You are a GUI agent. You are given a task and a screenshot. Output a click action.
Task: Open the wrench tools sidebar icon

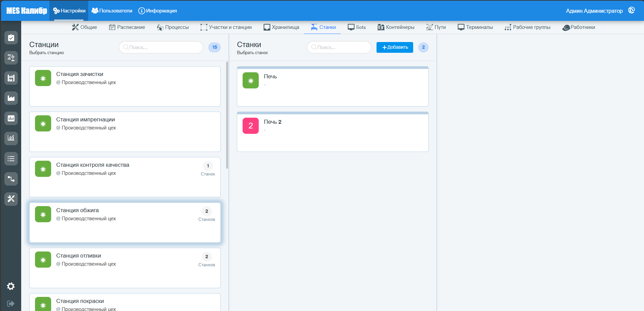[x=11, y=199]
